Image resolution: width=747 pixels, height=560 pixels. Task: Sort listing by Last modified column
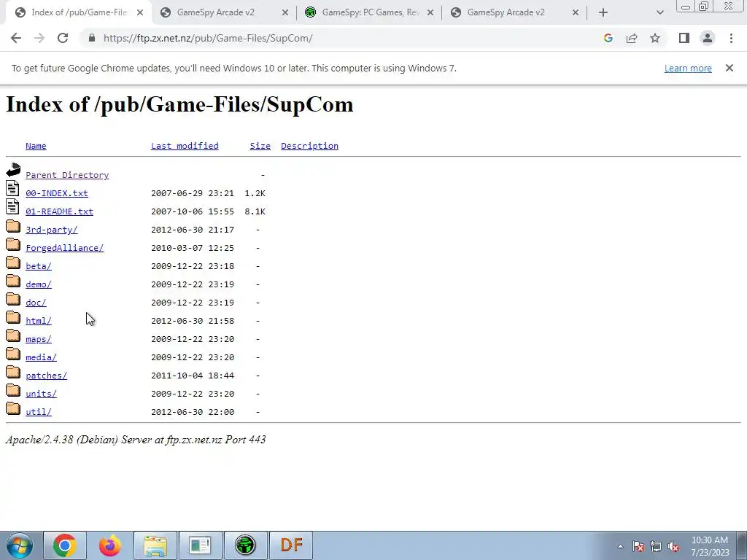(185, 146)
